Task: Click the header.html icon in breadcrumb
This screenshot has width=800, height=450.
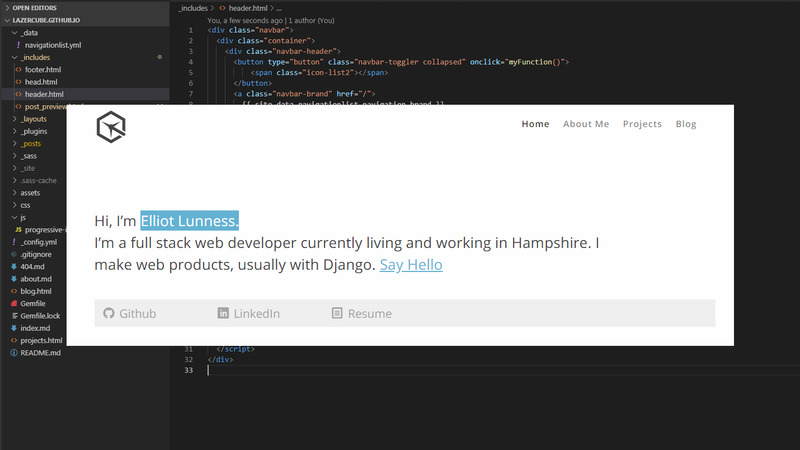Action: (222, 8)
